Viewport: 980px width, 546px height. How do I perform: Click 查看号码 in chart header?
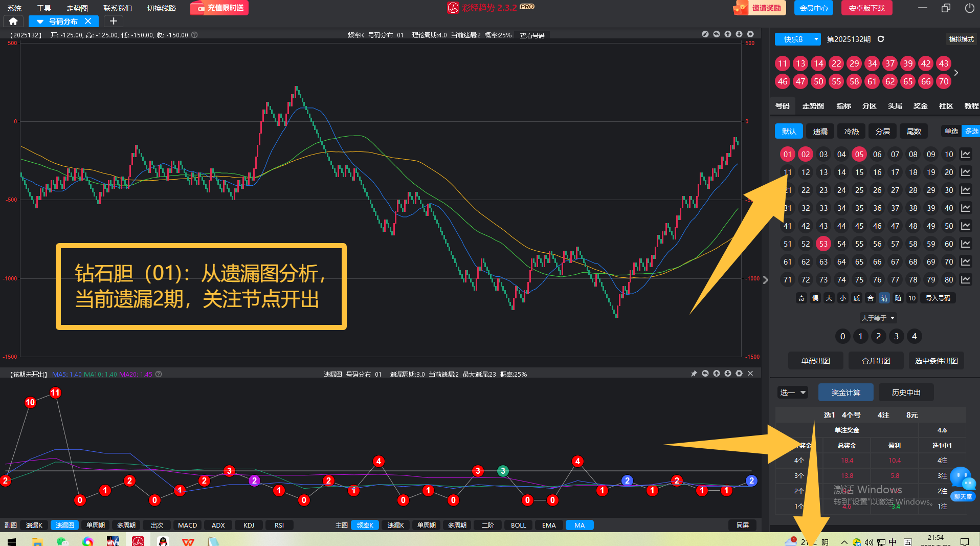532,35
